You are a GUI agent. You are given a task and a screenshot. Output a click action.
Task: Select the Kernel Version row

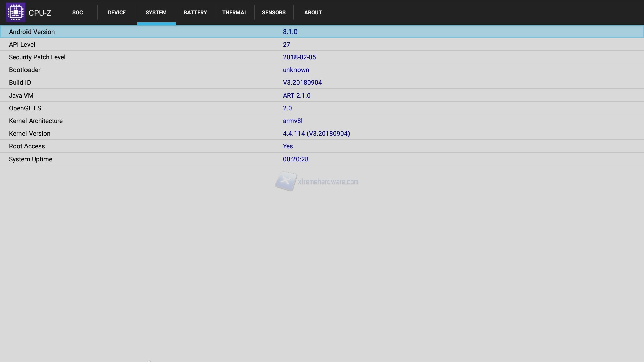pos(322,133)
